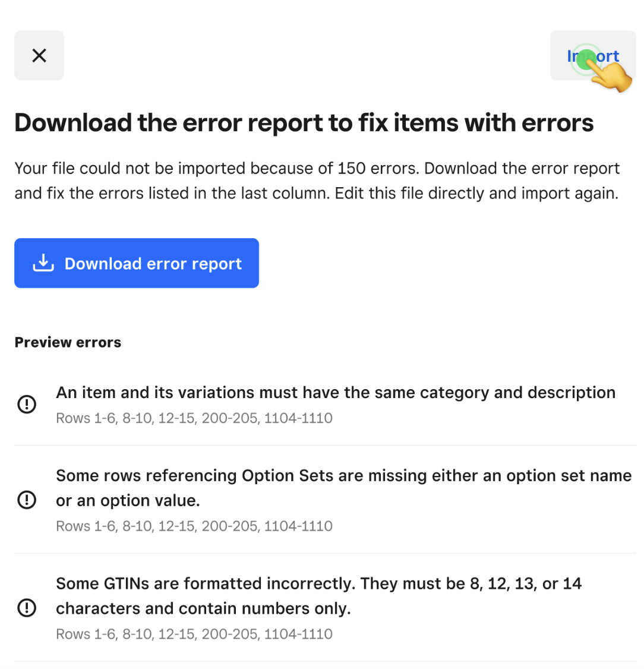Select the GTINs formatted incorrectly error message

tap(318, 595)
